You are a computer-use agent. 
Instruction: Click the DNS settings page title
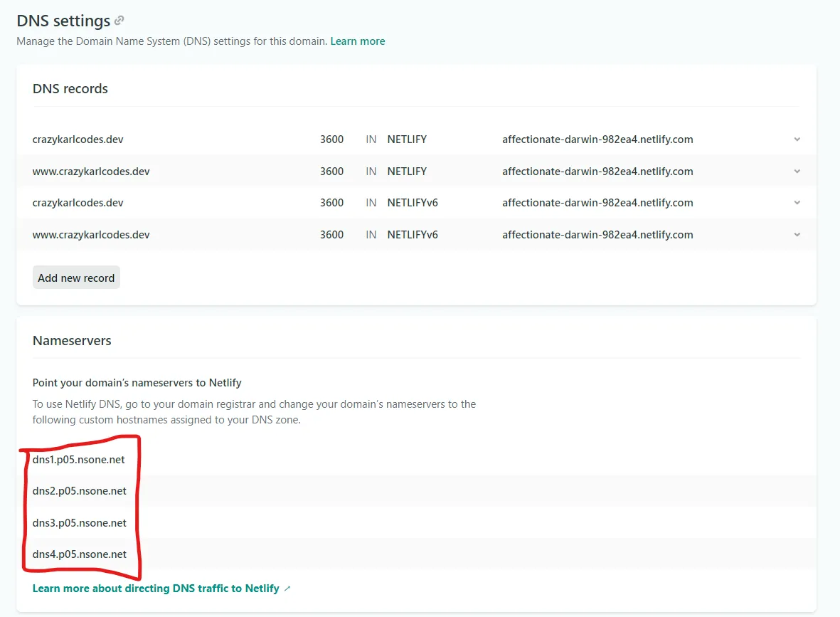(63, 21)
